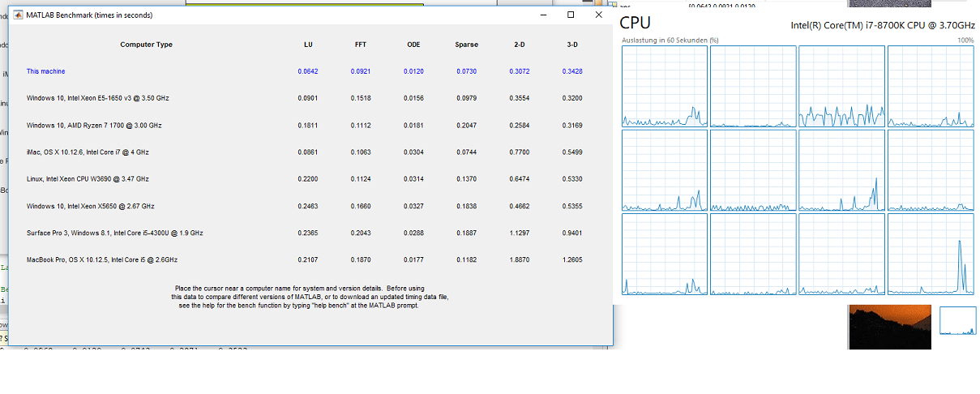This screenshot has height=394, width=980.
Task: Click the bottom-right CPU core graph with the tall spike
Action: [x=931, y=254]
